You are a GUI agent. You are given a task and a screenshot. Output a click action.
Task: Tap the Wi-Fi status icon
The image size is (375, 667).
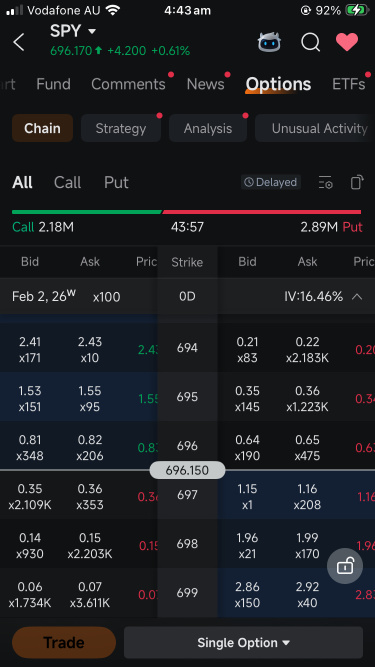pos(113,10)
